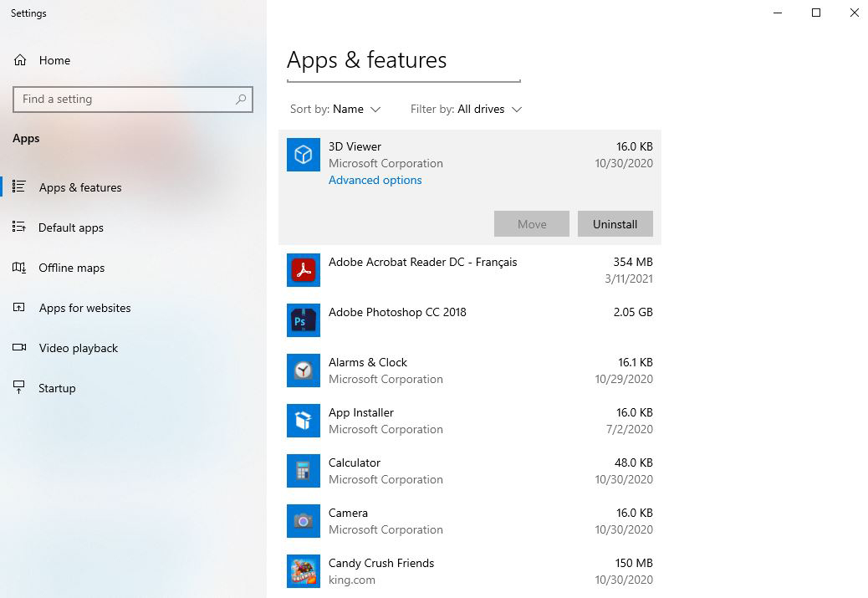This screenshot has width=868, height=598.
Task: Click the 354 MB size value
Action: tap(633, 262)
